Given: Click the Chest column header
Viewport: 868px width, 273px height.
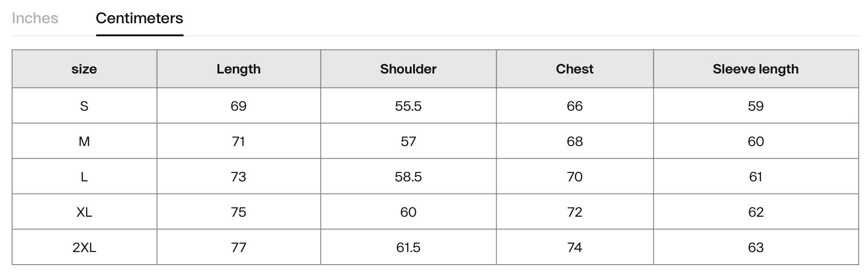Looking at the screenshot, I should [574, 69].
